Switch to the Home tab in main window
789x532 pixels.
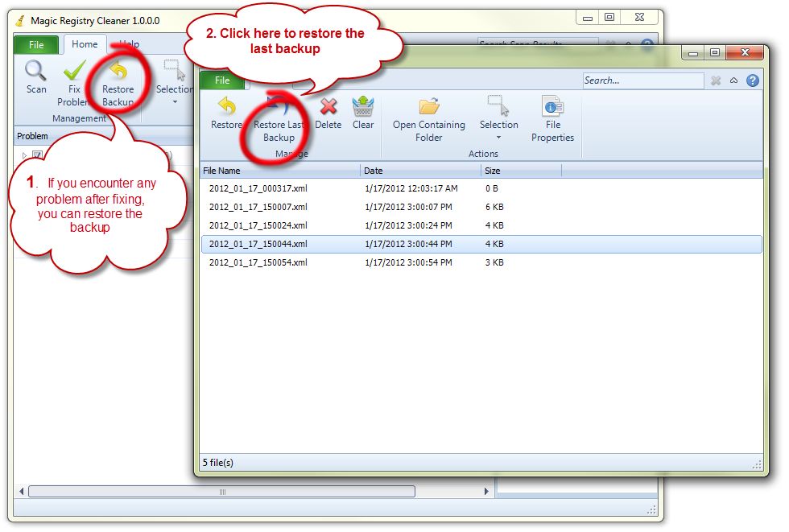click(85, 44)
